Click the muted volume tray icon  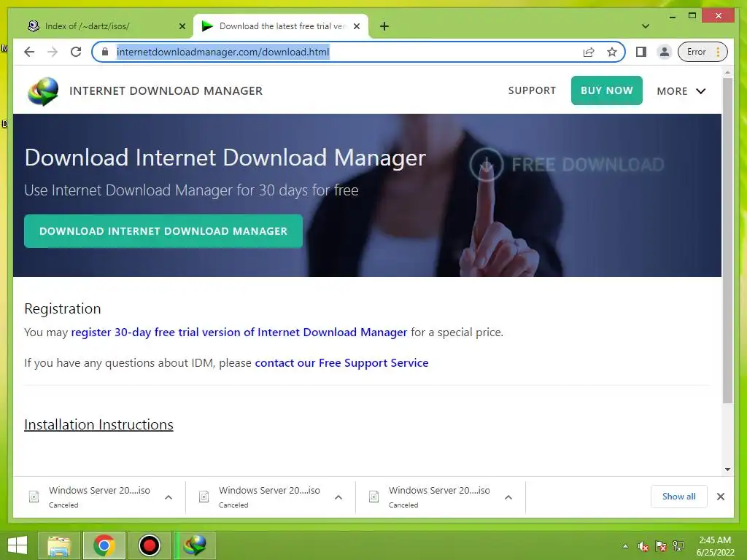[643, 546]
